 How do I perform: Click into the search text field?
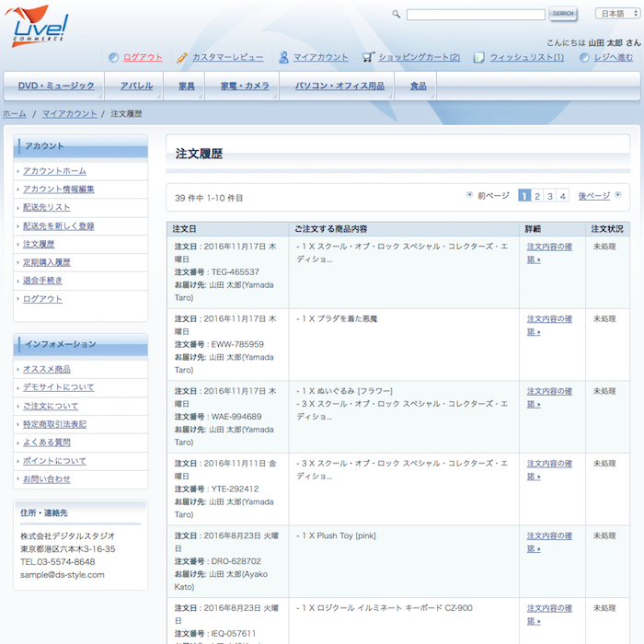point(476,14)
